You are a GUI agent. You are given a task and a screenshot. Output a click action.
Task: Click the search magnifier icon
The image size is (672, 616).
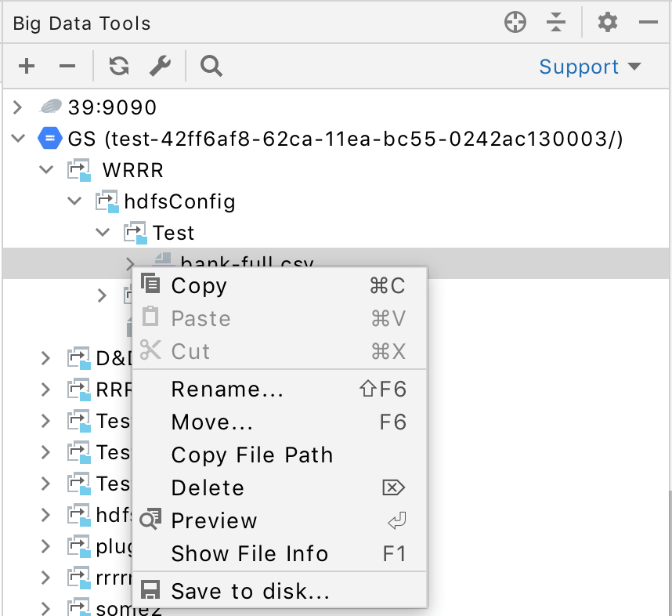pos(211,67)
